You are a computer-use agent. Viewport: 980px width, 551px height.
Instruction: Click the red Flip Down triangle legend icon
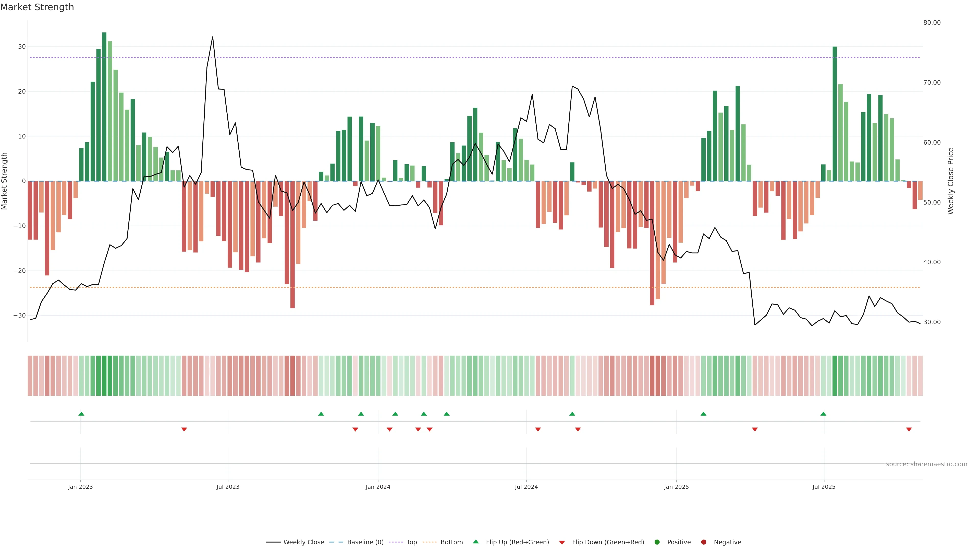[562, 542]
